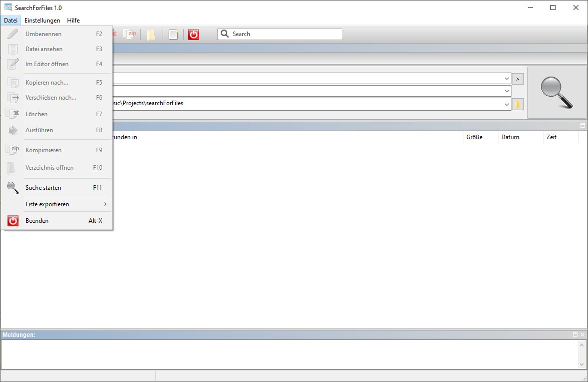This screenshot has height=382, width=588.
Task: Expand the first search combo box dropdown
Action: click(506, 79)
